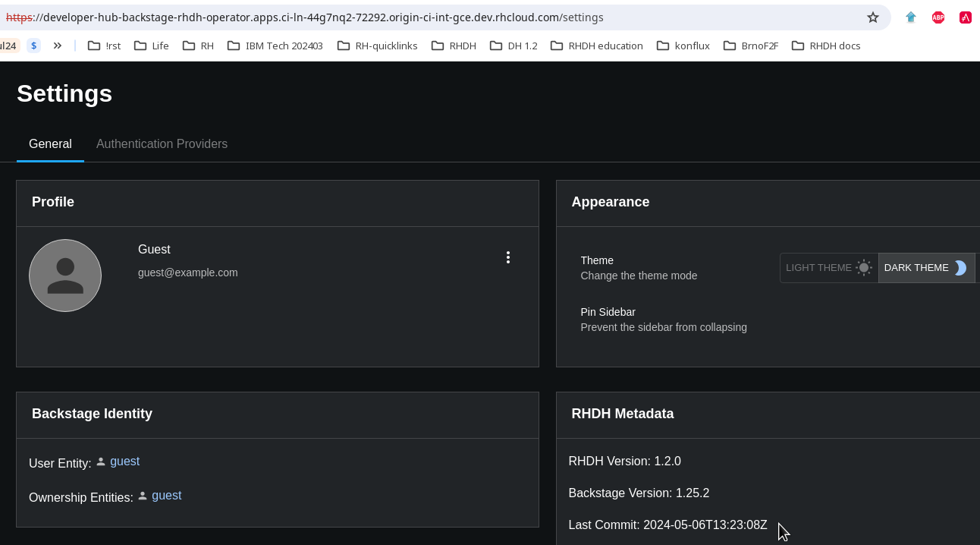Click the browser address bar URL
This screenshot has height=545, width=980.
point(303,17)
